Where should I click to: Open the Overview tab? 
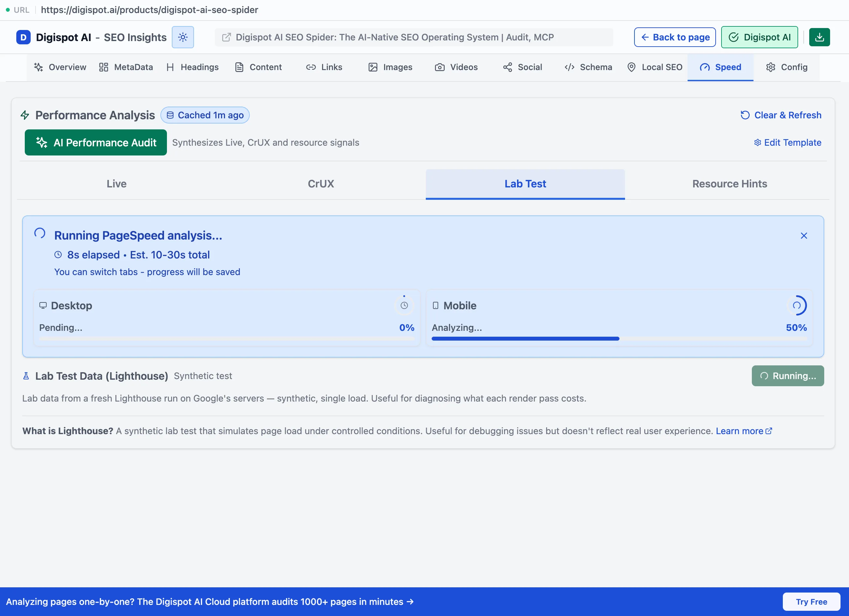[x=60, y=67]
